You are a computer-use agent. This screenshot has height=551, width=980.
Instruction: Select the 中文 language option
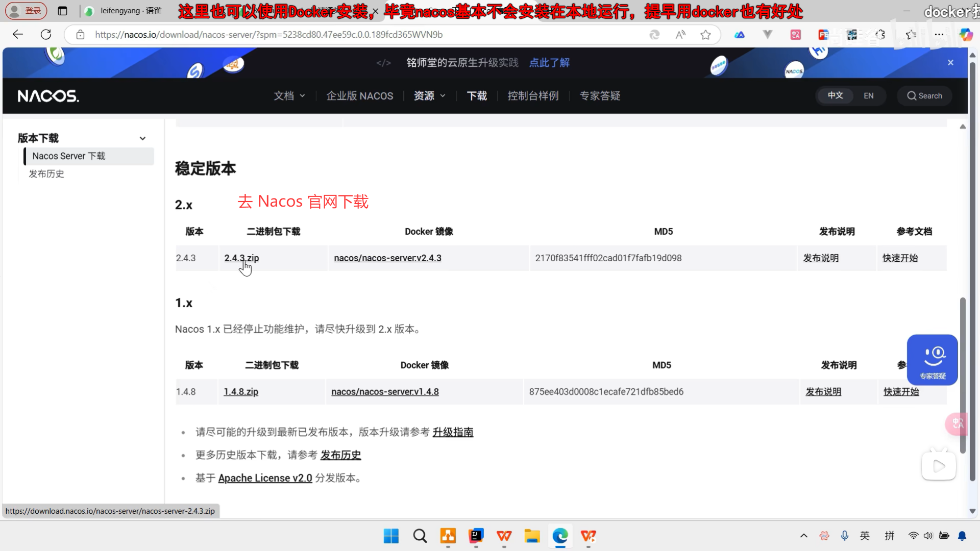(835, 95)
